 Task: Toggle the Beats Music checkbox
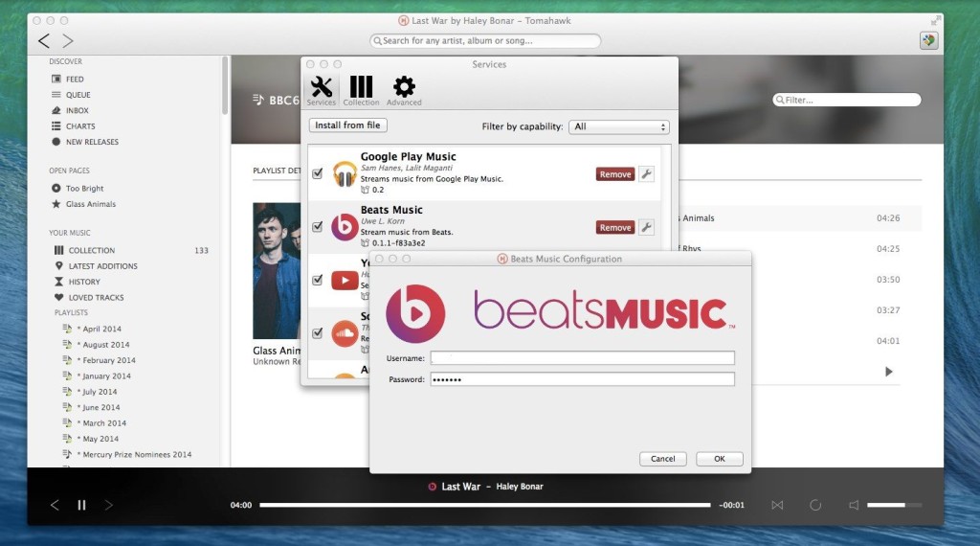click(x=318, y=226)
